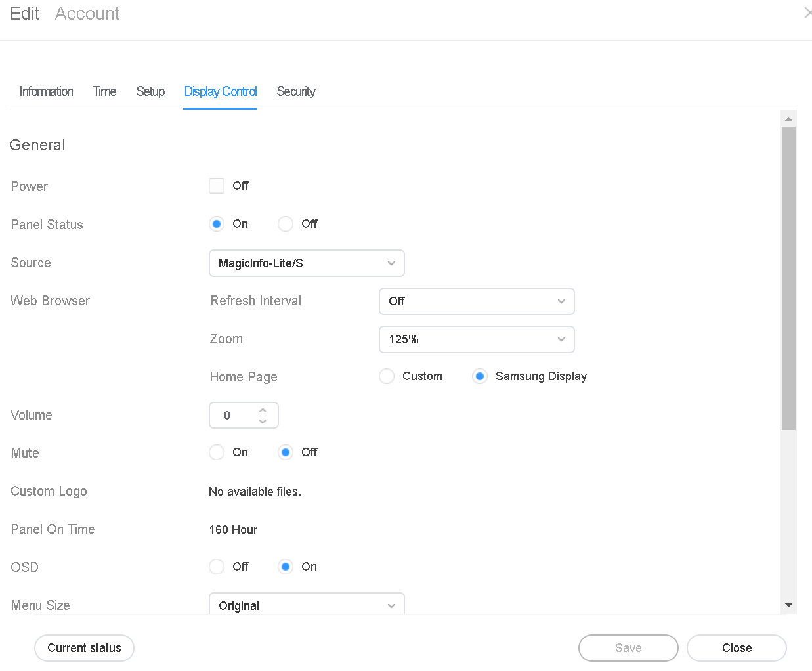This screenshot has height=671, width=812.
Task: Click the Save button
Action: coord(628,648)
